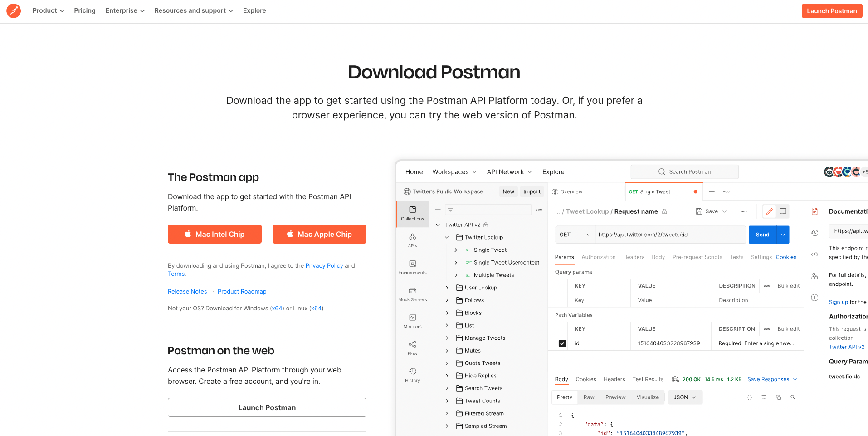Click the Pricing nav item
868x436 pixels.
[85, 10]
